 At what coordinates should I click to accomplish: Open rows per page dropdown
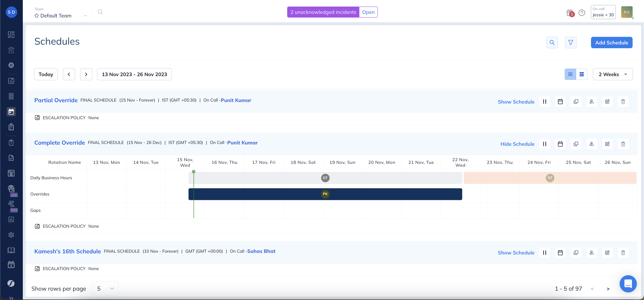[105, 289]
